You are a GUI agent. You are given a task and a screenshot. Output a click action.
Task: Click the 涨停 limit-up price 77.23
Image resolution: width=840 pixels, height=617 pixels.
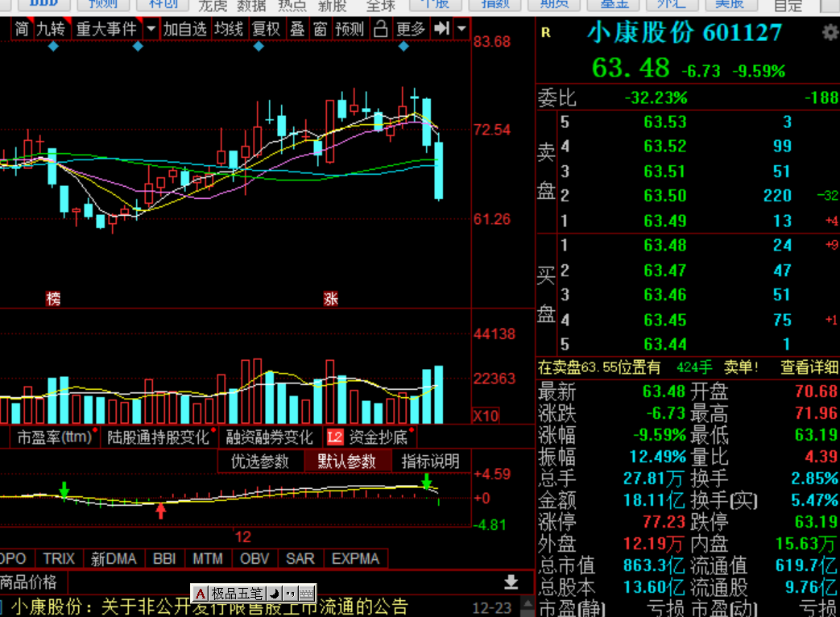tap(664, 522)
